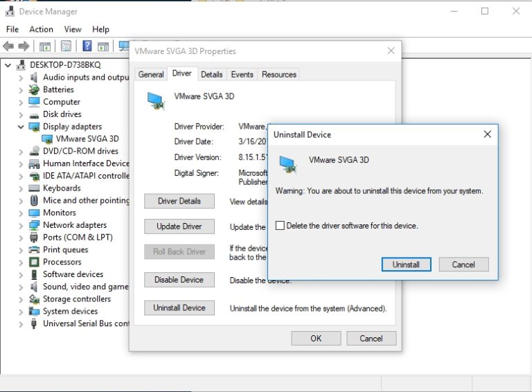
Task: Click the DVD/CD-ROM drives disc icon
Action: point(34,151)
